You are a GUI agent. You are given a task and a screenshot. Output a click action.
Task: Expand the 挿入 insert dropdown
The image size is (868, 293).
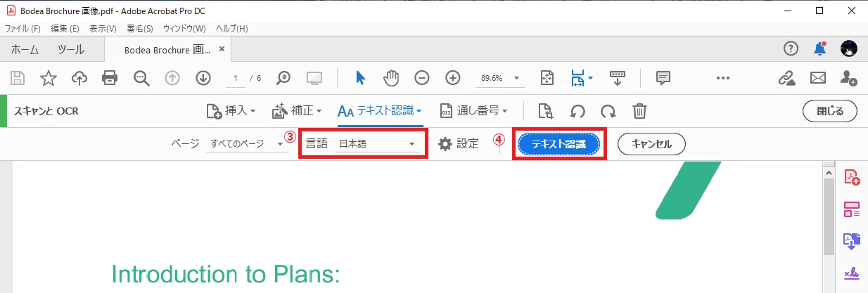pyautogui.click(x=230, y=111)
